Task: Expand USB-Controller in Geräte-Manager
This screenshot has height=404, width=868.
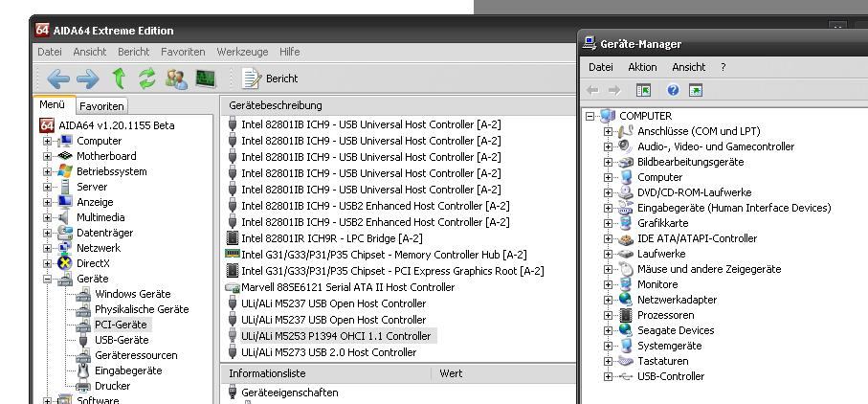Action: tap(608, 376)
